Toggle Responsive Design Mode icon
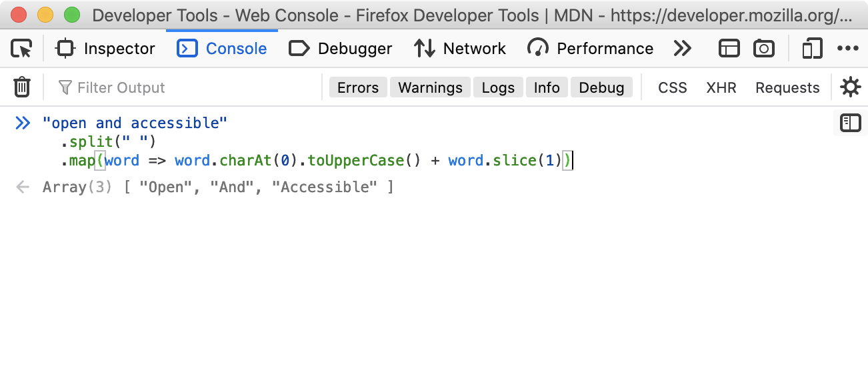Screen dimensions: 868x367 811,49
